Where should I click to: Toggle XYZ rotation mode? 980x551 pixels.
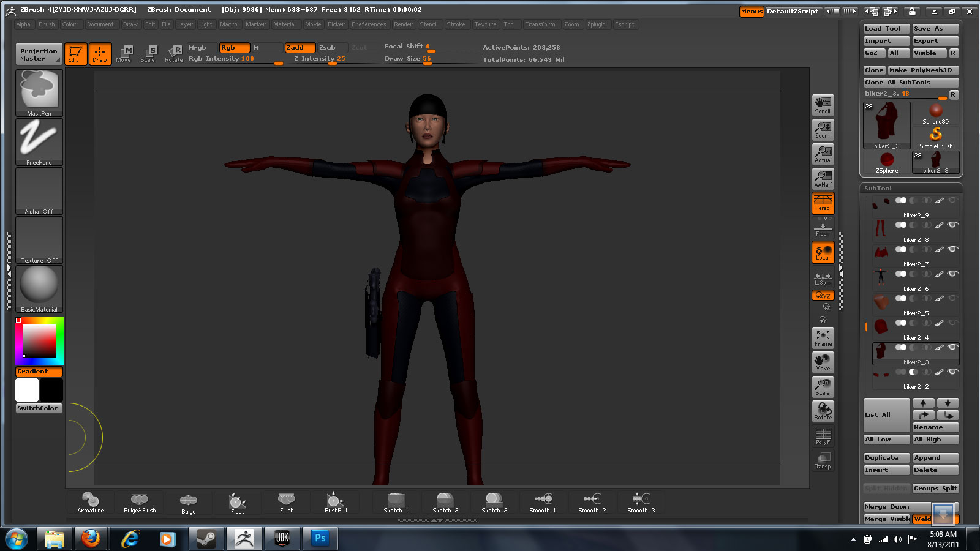[823, 296]
